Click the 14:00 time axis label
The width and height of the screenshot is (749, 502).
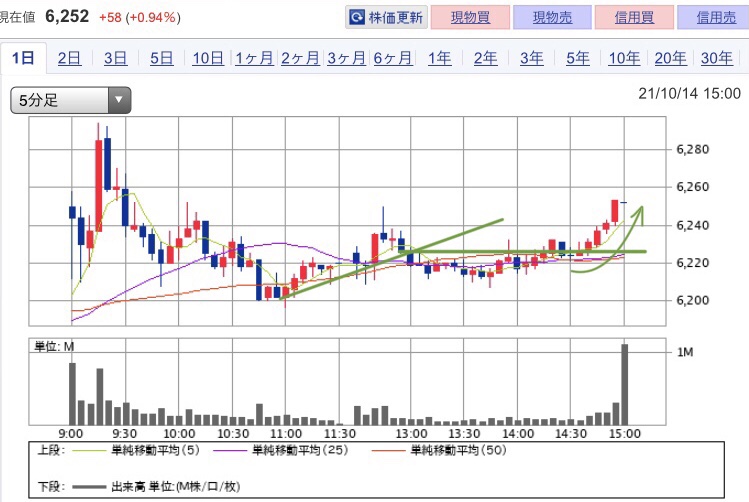tap(518, 434)
